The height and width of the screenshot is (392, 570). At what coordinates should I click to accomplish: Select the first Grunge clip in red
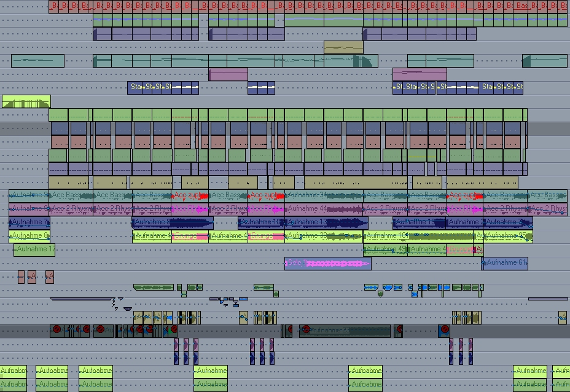pos(190,237)
